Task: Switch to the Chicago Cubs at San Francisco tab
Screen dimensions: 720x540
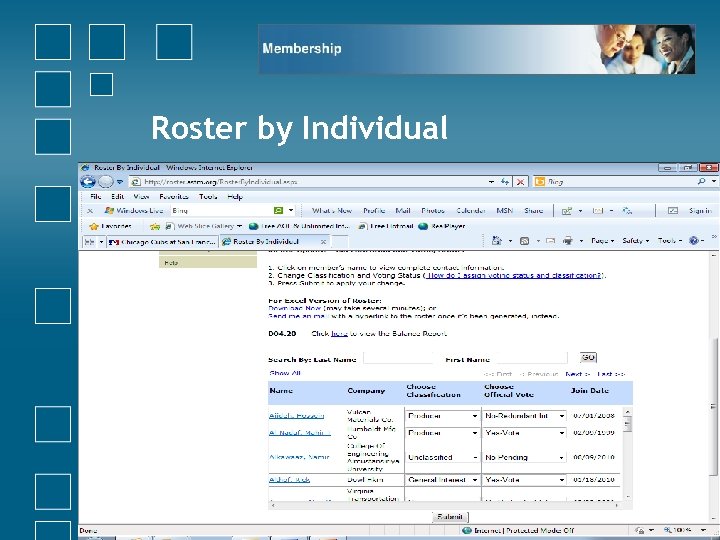Action: pyautogui.click(x=163, y=242)
